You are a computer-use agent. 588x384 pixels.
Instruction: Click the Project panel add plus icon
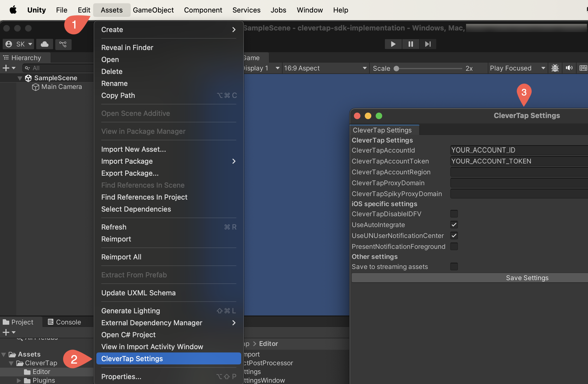6,332
